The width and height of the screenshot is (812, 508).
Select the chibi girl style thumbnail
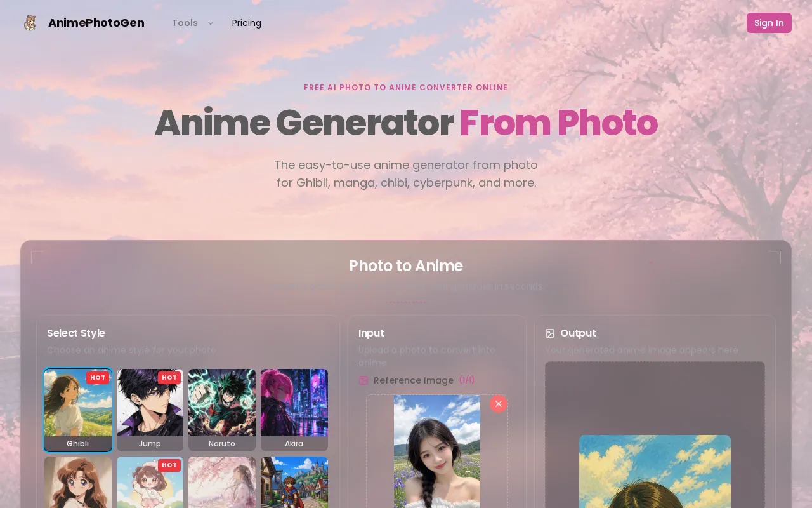pyautogui.click(x=150, y=482)
